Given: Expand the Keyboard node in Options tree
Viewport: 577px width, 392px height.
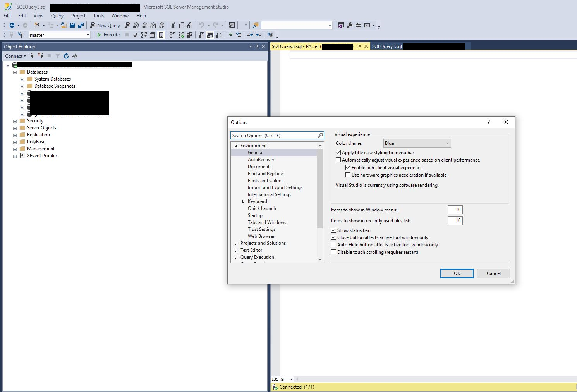Looking at the screenshot, I should pos(243,201).
